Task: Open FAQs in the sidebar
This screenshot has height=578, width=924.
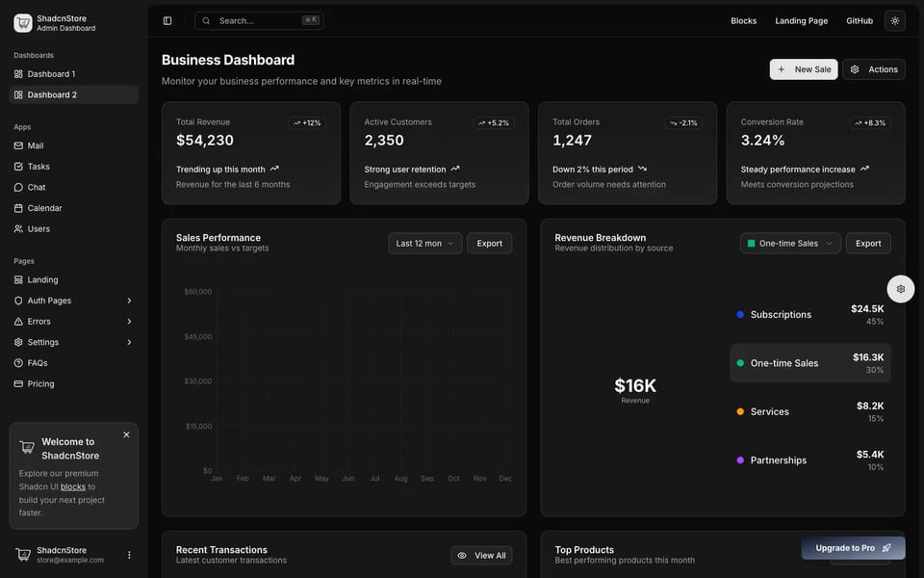Action: point(74,363)
